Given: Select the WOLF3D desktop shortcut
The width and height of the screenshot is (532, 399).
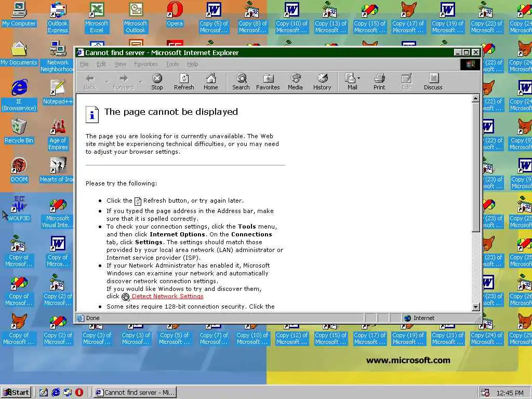Looking at the screenshot, I should point(19,209).
